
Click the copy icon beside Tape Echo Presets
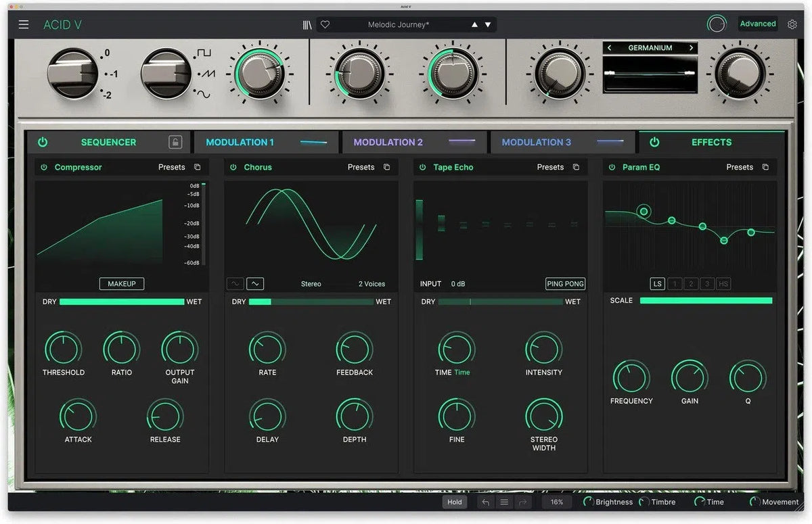coord(576,166)
